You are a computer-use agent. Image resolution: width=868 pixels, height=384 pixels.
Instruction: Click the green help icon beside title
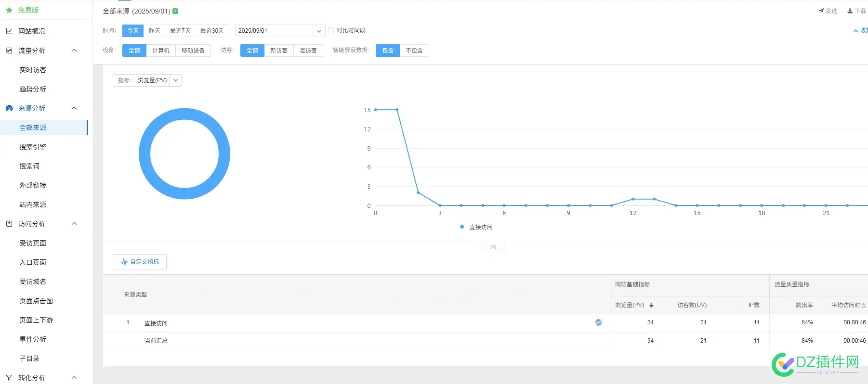coord(175,11)
